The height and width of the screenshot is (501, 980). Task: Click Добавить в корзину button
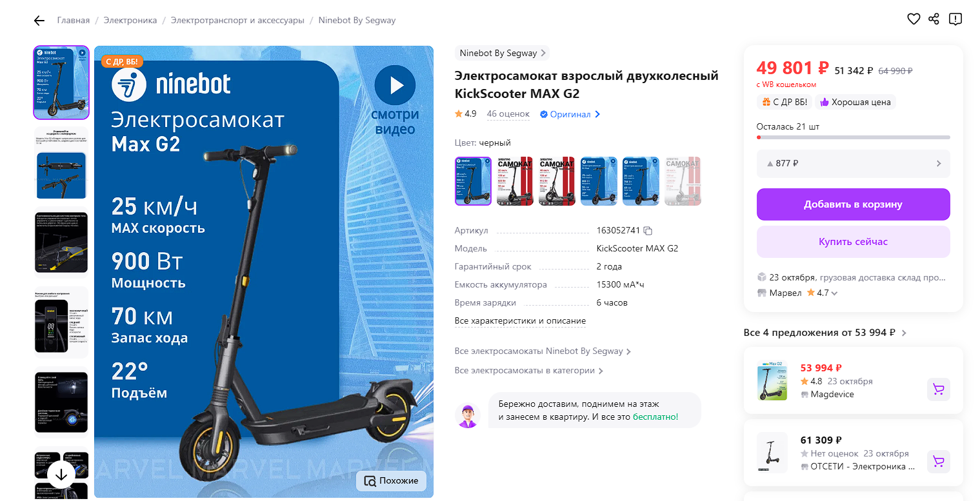tap(853, 204)
